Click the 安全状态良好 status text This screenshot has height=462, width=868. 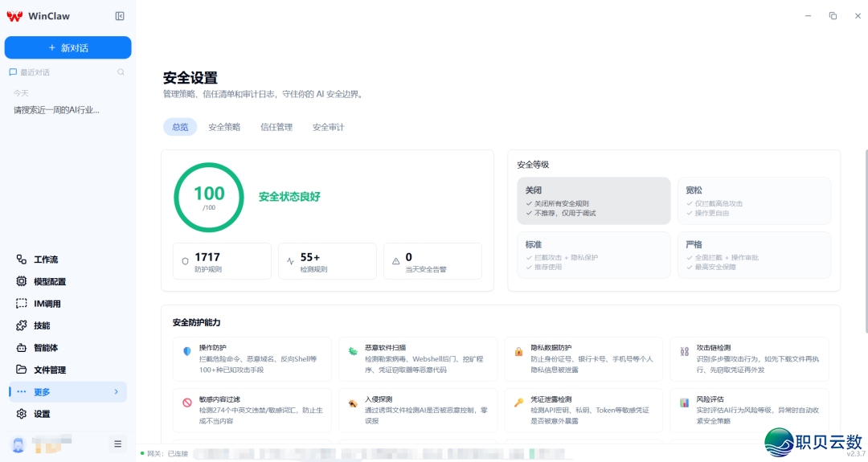pyautogui.click(x=289, y=197)
